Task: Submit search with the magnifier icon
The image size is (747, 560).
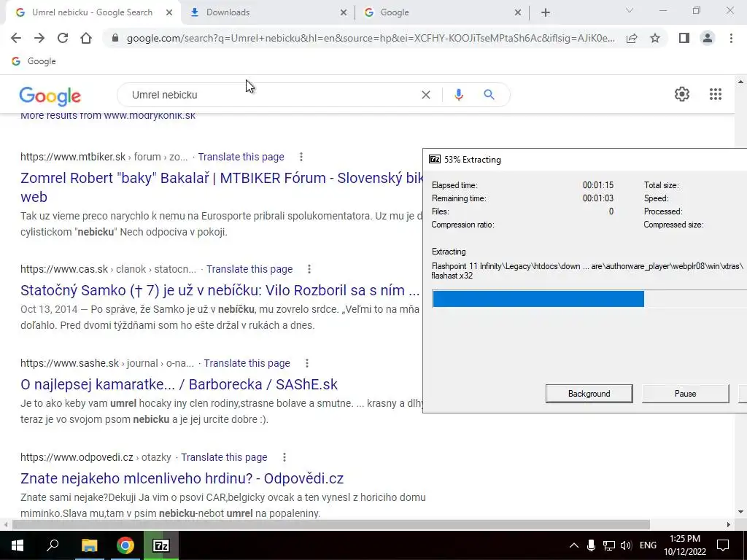Action: pos(489,95)
